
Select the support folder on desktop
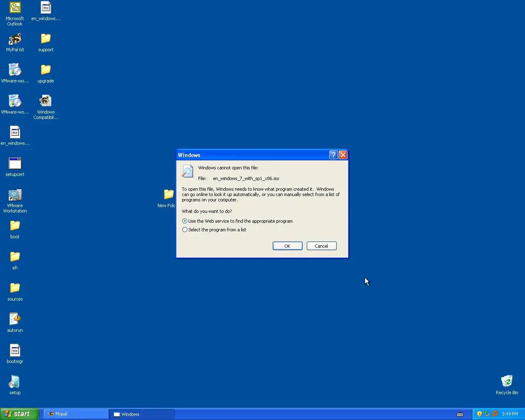46,42
